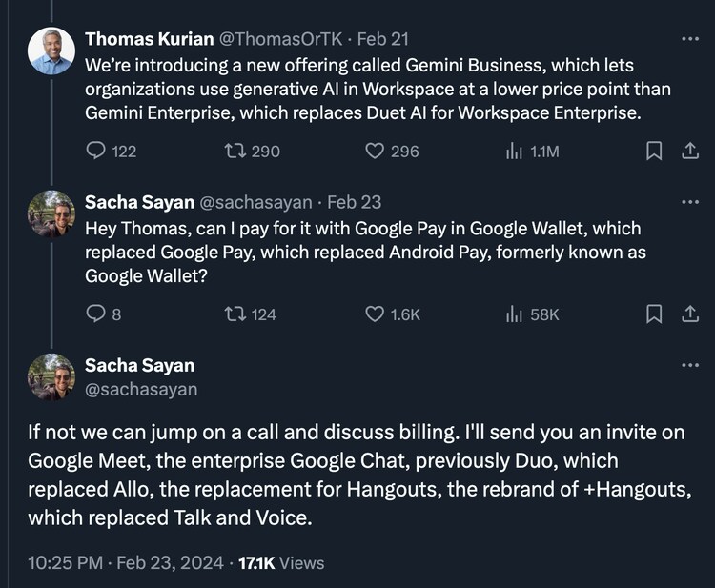Reply to Sacha Sayan's Google Pay tweet
This screenshot has width=715, height=588.
click(96, 314)
